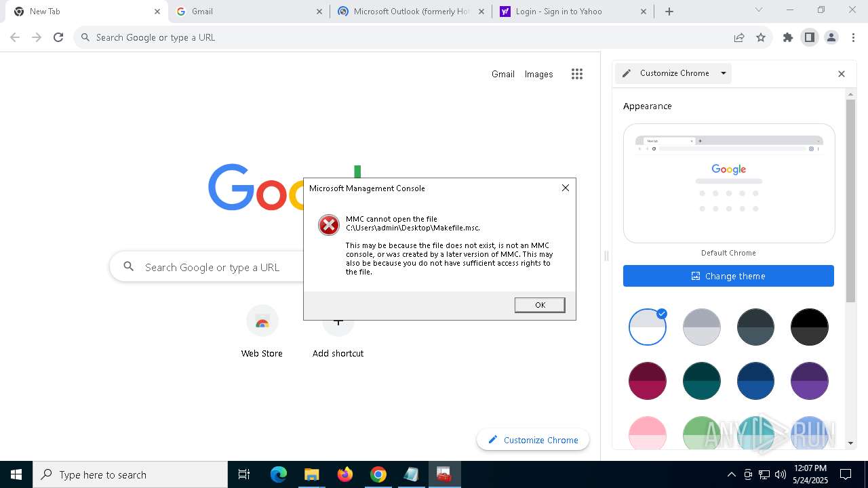Open the volume control in tray

tap(781, 474)
